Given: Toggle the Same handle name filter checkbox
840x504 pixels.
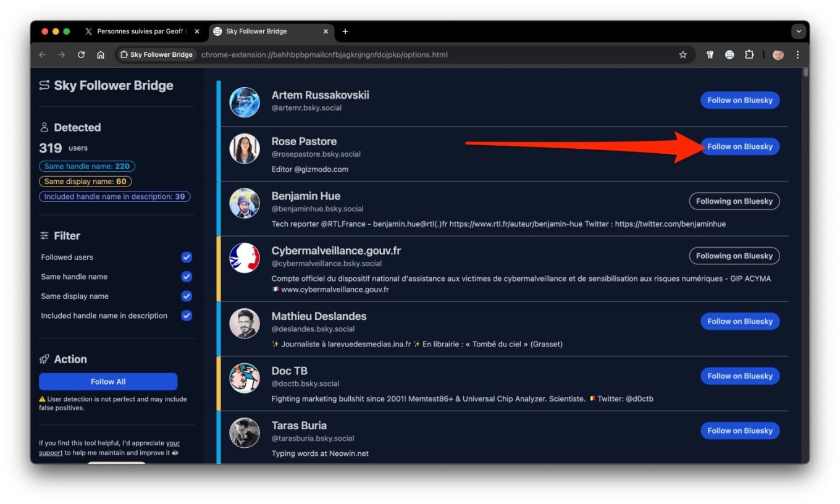Looking at the screenshot, I should click(187, 277).
